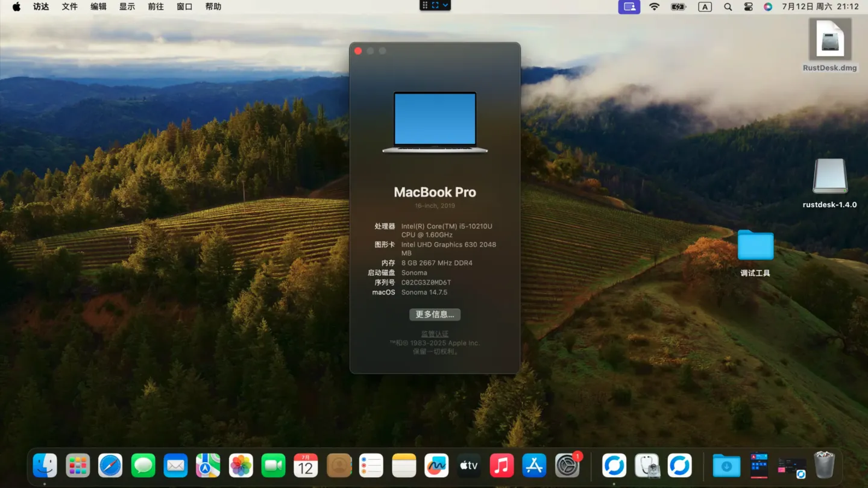The image size is (868, 488).
Task: Open System Settings showing the red badge
Action: [x=567, y=465]
